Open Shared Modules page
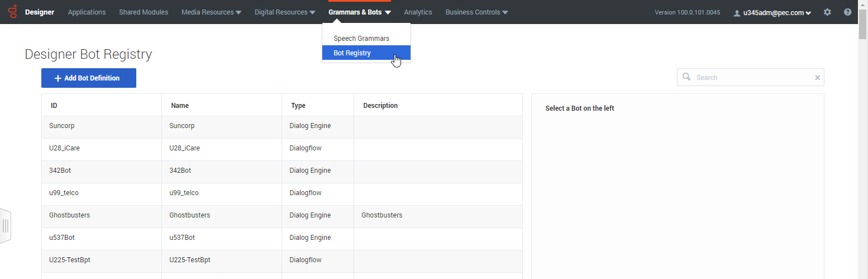Viewport: 868px width, 279px height. 144,12
